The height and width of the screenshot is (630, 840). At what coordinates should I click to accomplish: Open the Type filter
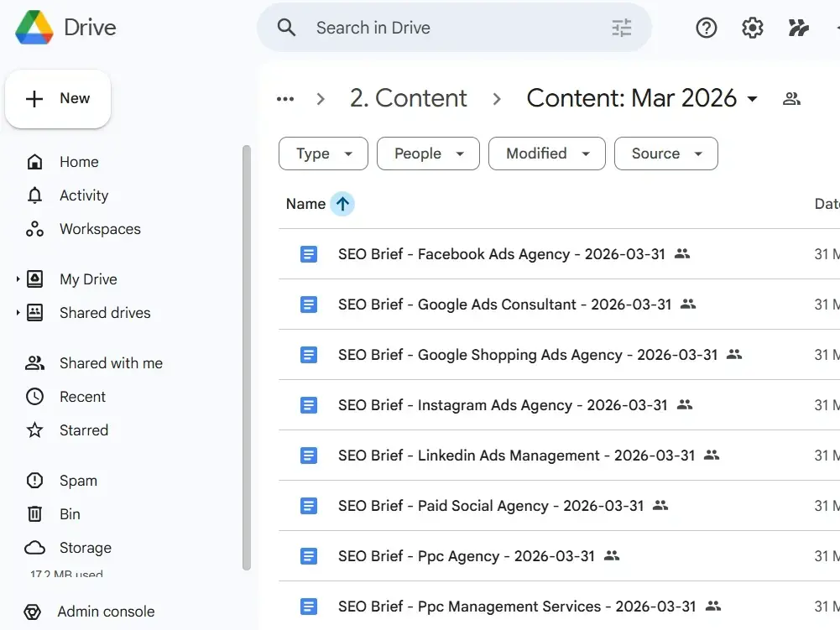click(322, 154)
